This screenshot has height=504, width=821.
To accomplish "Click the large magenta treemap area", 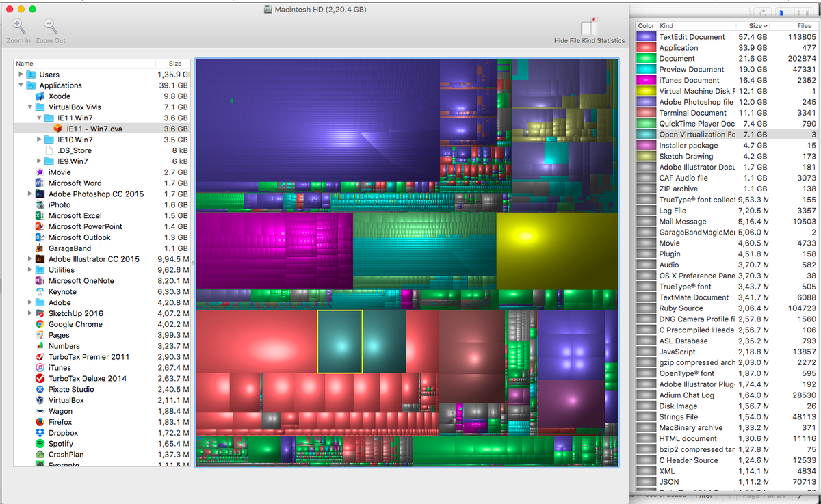I will (274, 250).
